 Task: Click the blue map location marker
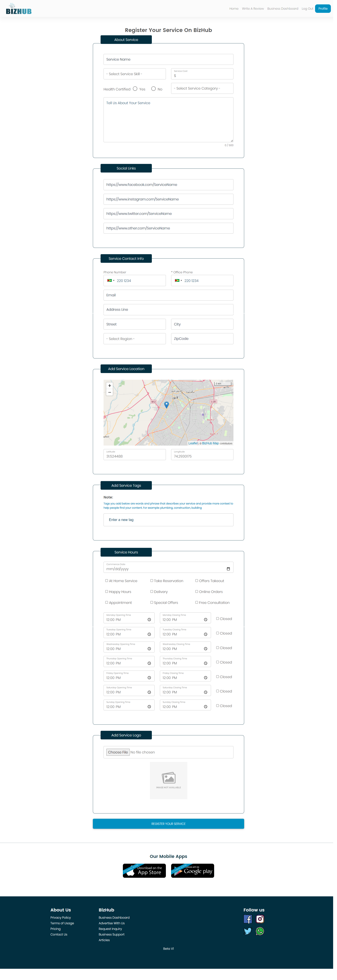[166, 405]
